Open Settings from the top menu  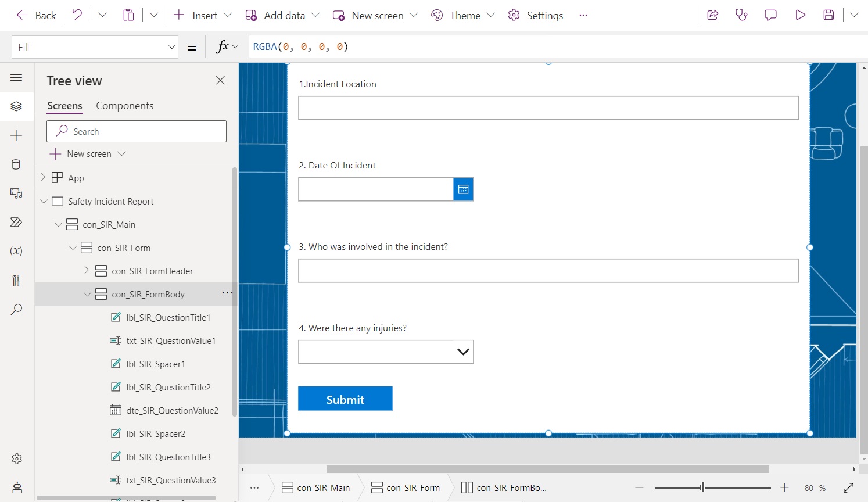pos(535,15)
